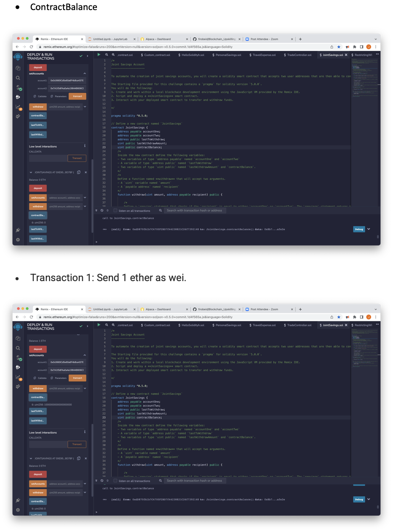Click Parameters copy icon in ContractBalance screenshot
This screenshot has width=393, height=532.
pyautogui.click(x=52, y=96)
